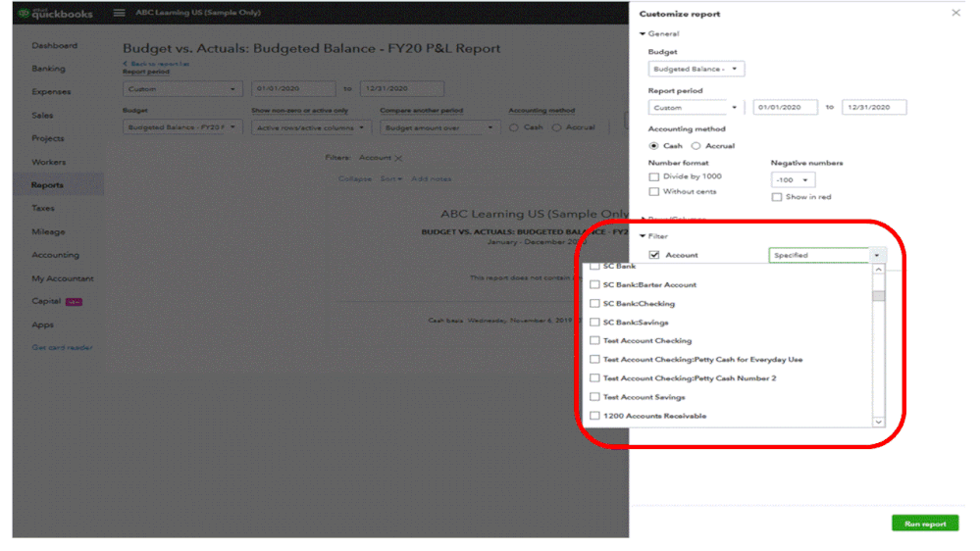Go to Reports in the sidebar

[x=47, y=185]
